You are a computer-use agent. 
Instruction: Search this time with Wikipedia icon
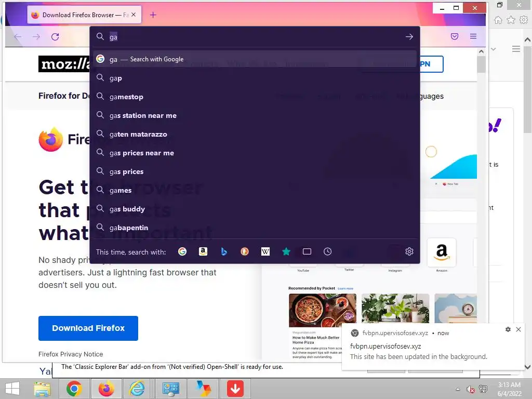click(265, 251)
